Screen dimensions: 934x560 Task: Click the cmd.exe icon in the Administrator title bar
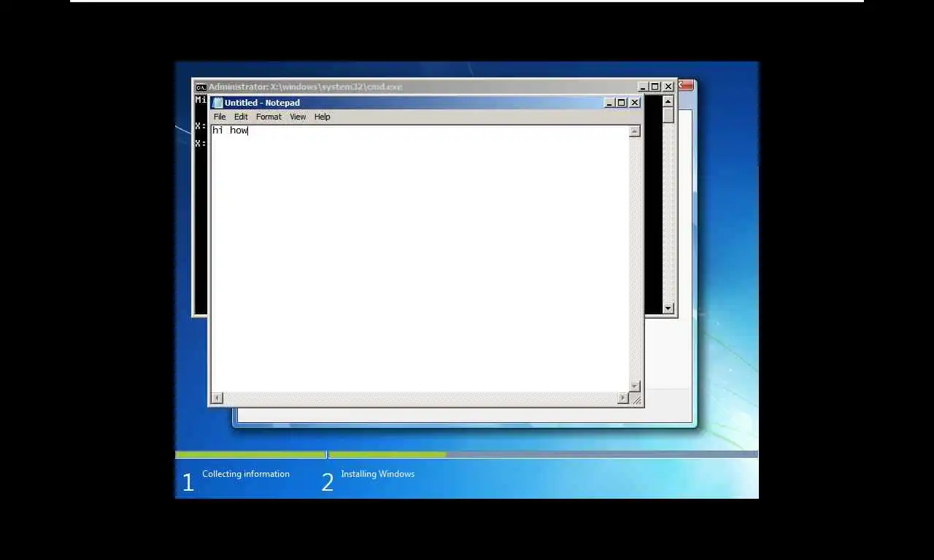click(201, 87)
